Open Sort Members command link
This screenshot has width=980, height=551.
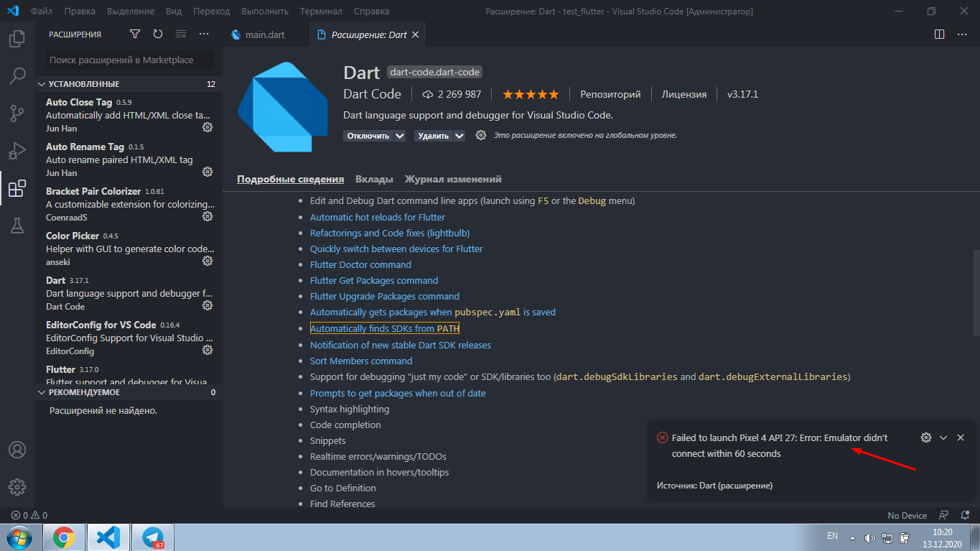pyautogui.click(x=361, y=361)
